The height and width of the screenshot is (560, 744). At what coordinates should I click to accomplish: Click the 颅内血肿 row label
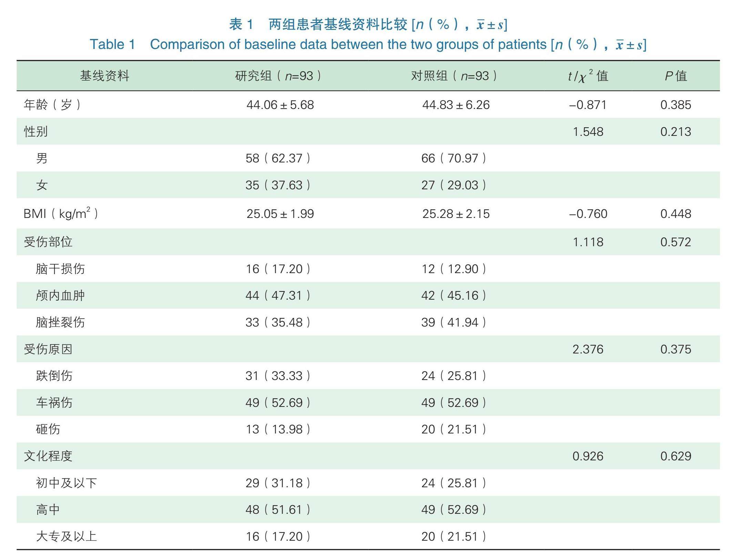tap(60, 296)
